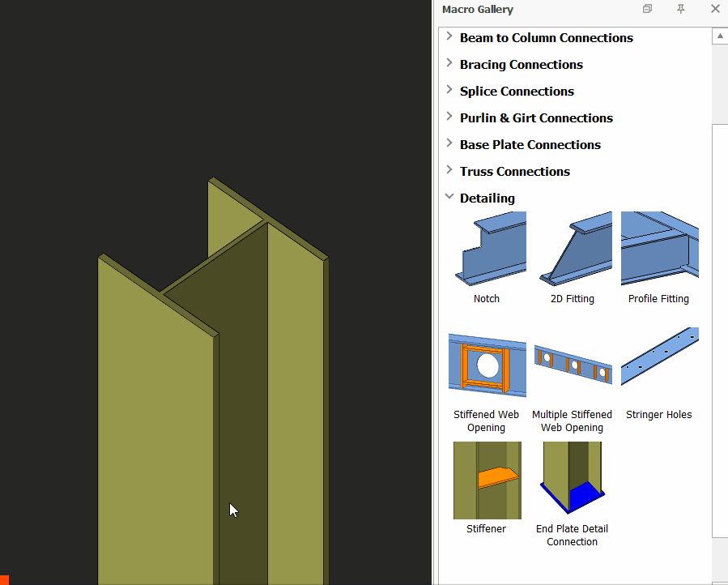Open Purlin & Girt Connections section

tap(535, 118)
